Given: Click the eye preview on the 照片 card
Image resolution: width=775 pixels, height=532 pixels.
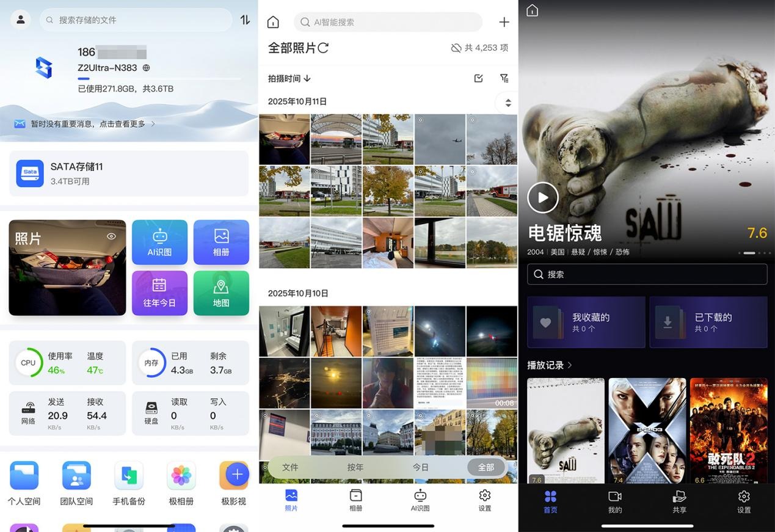Looking at the screenshot, I should [x=112, y=236].
